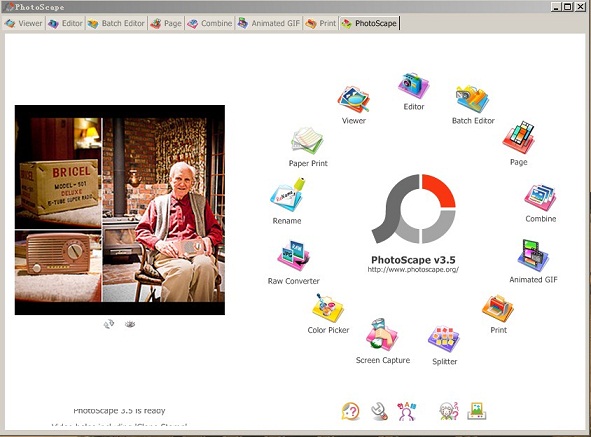591x437 pixels.
Task: Switch to the Page tab
Action: 166,23
